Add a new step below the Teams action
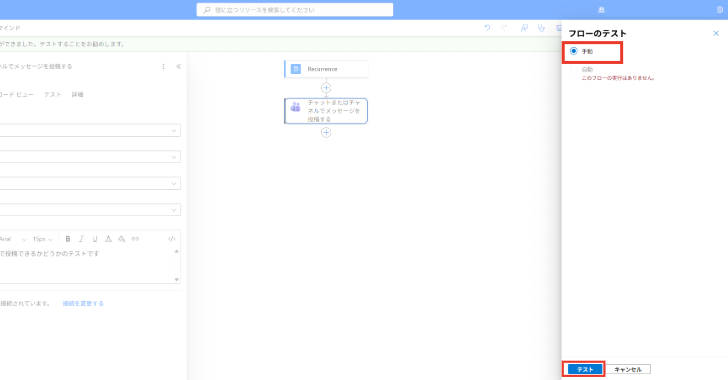 pos(326,133)
